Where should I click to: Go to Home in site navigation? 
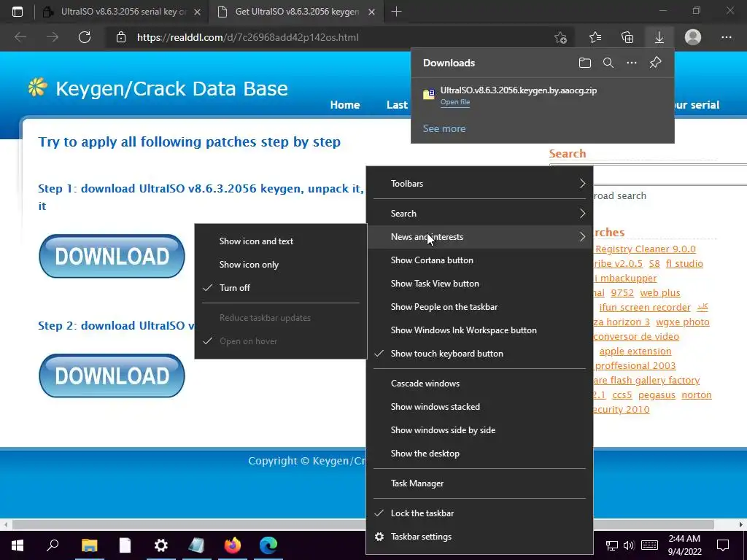(345, 105)
